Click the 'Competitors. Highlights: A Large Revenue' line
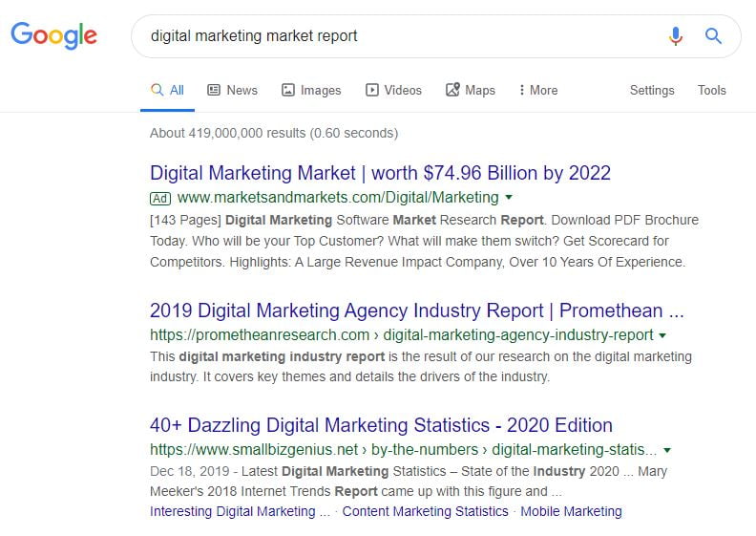 417,263
